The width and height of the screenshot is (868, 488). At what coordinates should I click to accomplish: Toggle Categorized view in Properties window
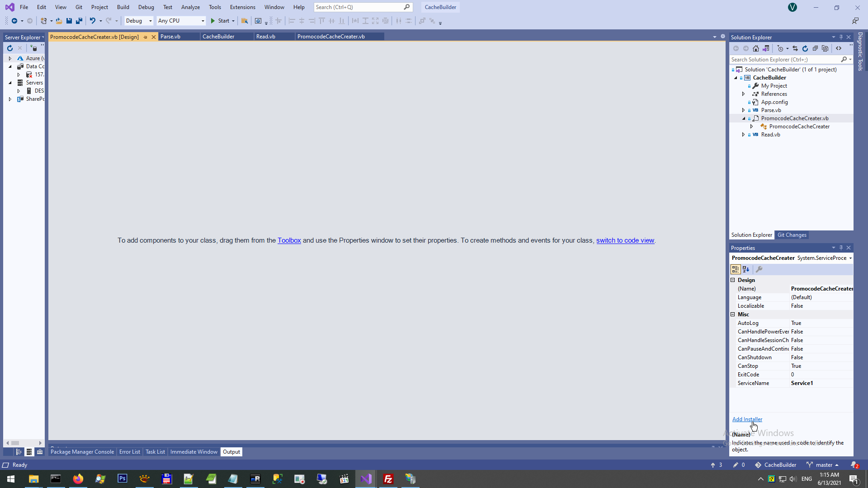(736, 269)
